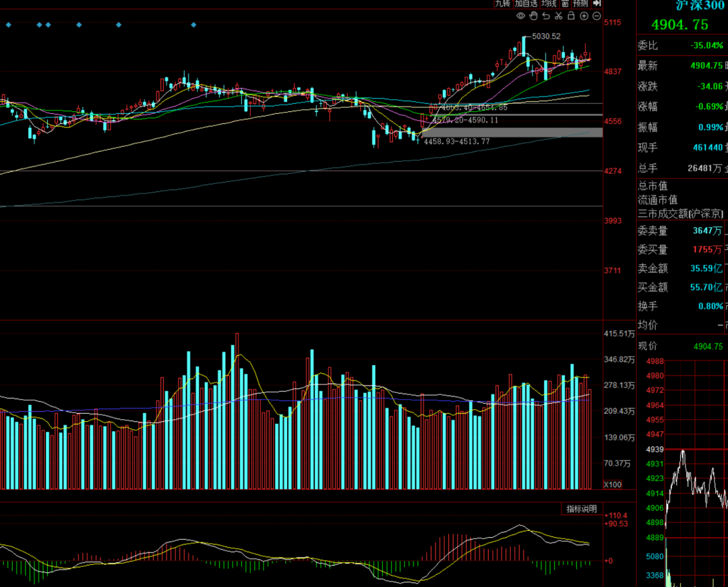
Task: Click the 总市值 row label
Action: click(653, 185)
